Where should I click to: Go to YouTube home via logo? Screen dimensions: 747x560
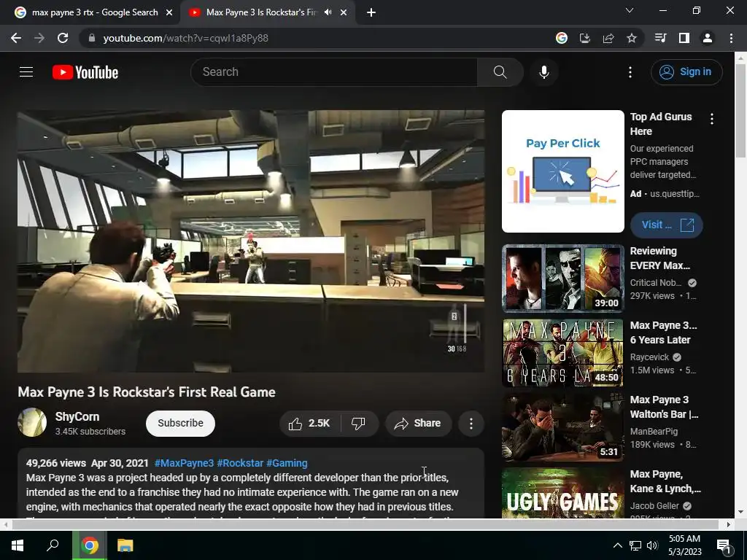pyautogui.click(x=85, y=72)
